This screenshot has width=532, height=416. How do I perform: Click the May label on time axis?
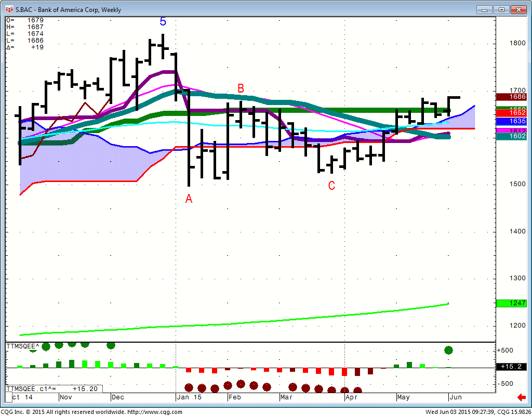point(403,397)
